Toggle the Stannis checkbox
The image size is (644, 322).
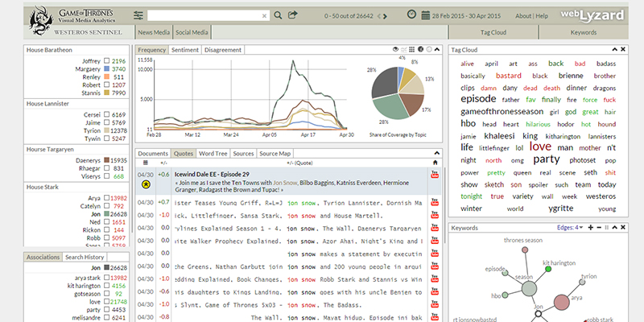pyautogui.click(x=107, y=93)
